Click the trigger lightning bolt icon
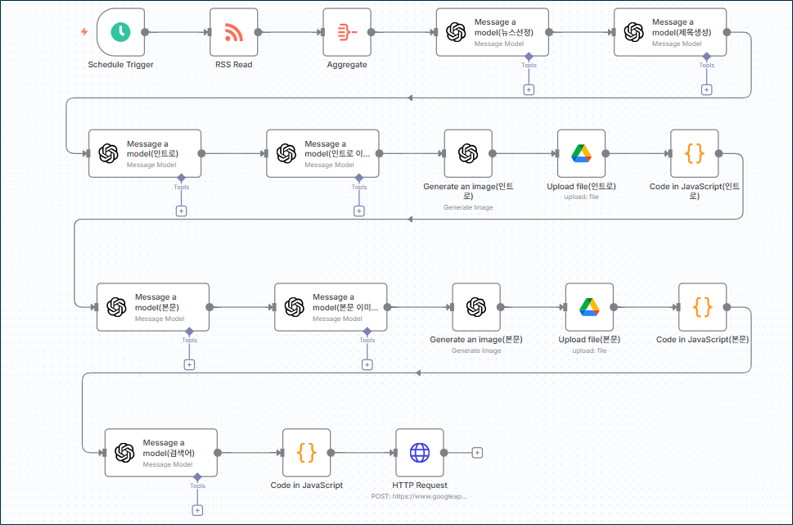Image resolution: width=793 pixels, height=525 pixels. (x=84, y=32)
